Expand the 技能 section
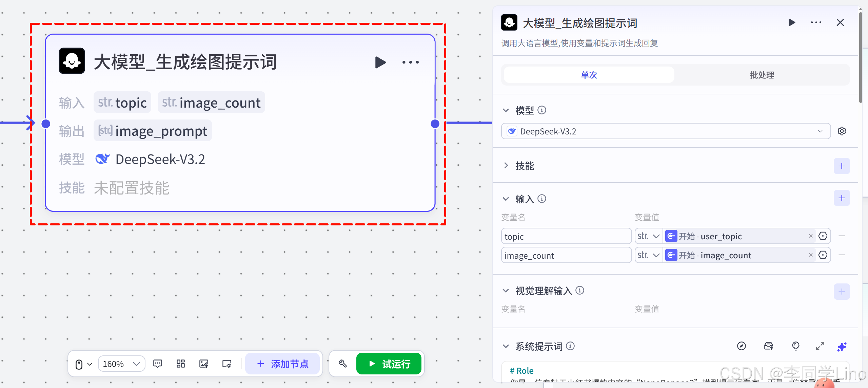Screen dimensions: 868x388 pyautogui.click(x=506, y=166)
